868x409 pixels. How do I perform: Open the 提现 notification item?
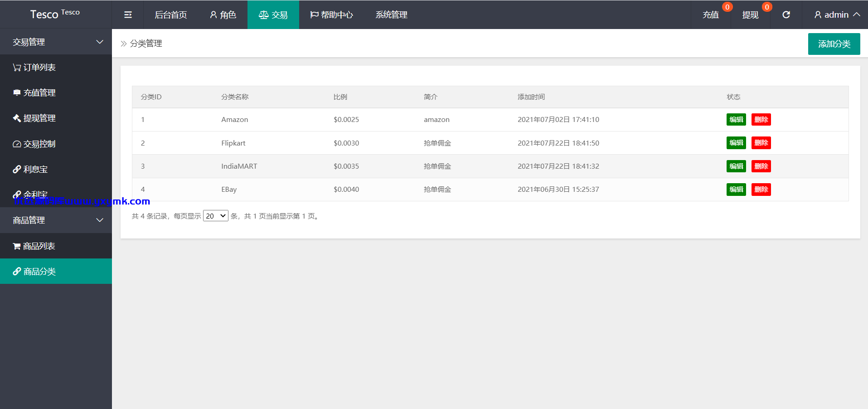[x=750, y=15]
